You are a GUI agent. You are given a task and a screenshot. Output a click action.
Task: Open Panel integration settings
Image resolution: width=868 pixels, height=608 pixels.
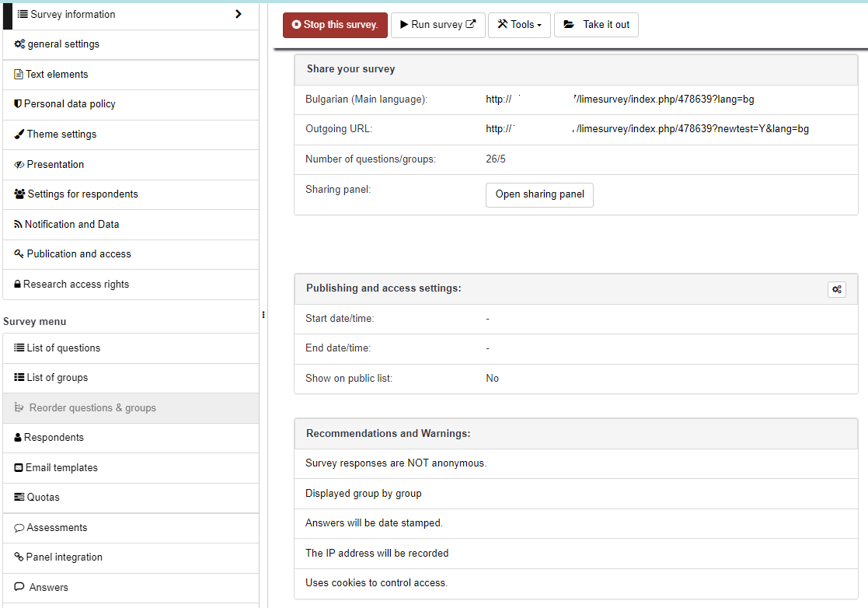pyautogui.click(x=131, y=557)
